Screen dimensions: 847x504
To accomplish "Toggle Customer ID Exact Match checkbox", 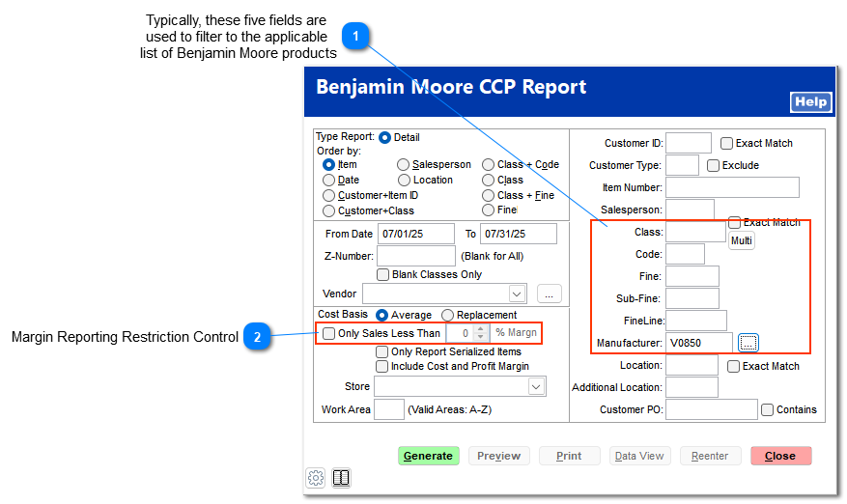I will coord(726,143).
